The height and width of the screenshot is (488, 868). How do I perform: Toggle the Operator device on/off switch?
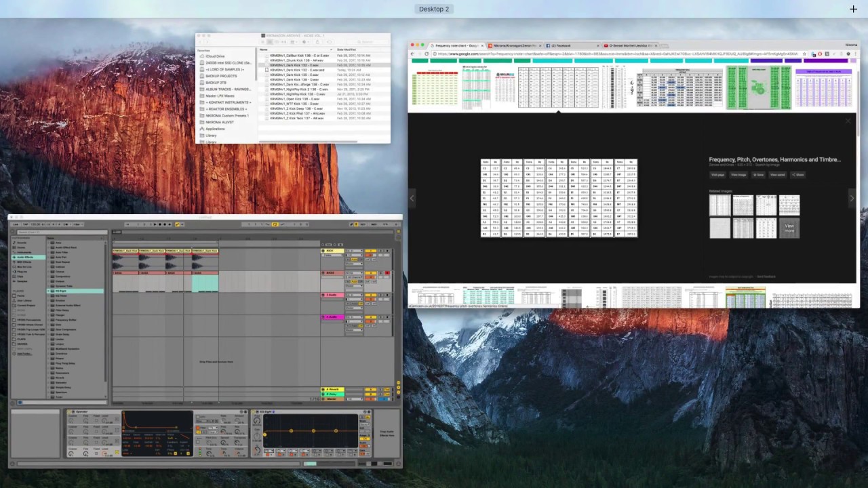click(69, 411)
